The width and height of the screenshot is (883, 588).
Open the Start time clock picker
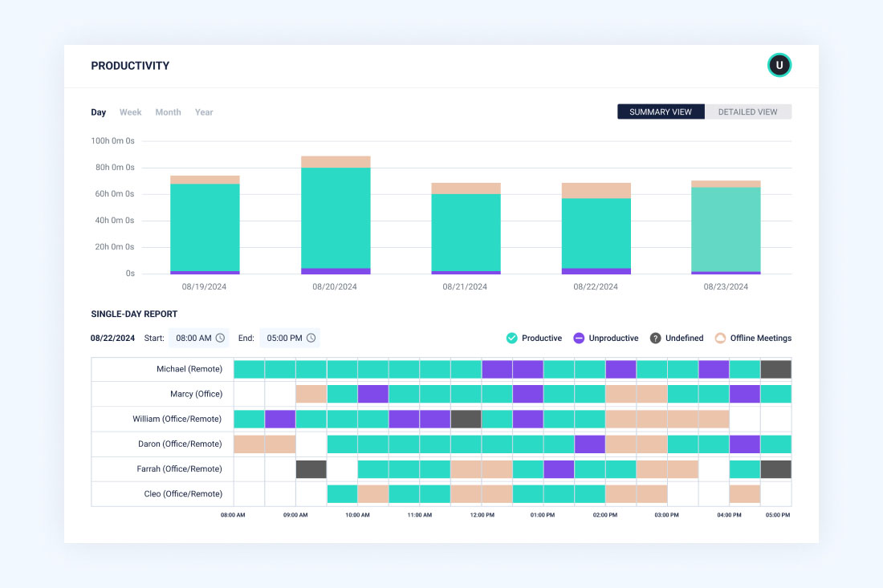[x=220, y=338]
